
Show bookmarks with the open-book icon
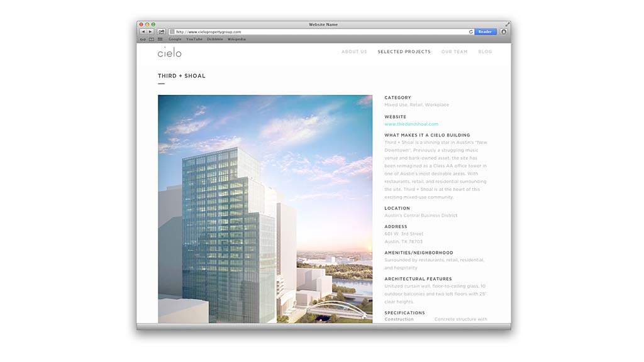click(x=153, y=38)
